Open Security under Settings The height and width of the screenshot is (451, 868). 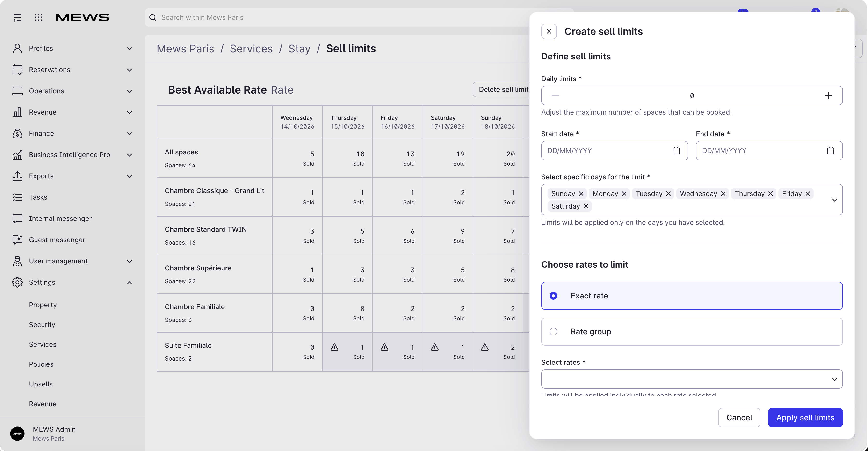[42, 325]
